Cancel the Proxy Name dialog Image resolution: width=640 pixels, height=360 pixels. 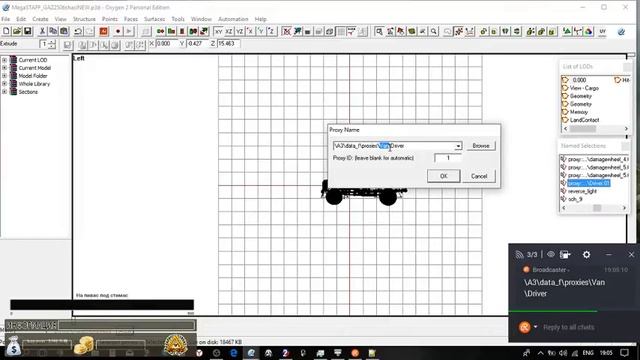[x=479, y=176]
